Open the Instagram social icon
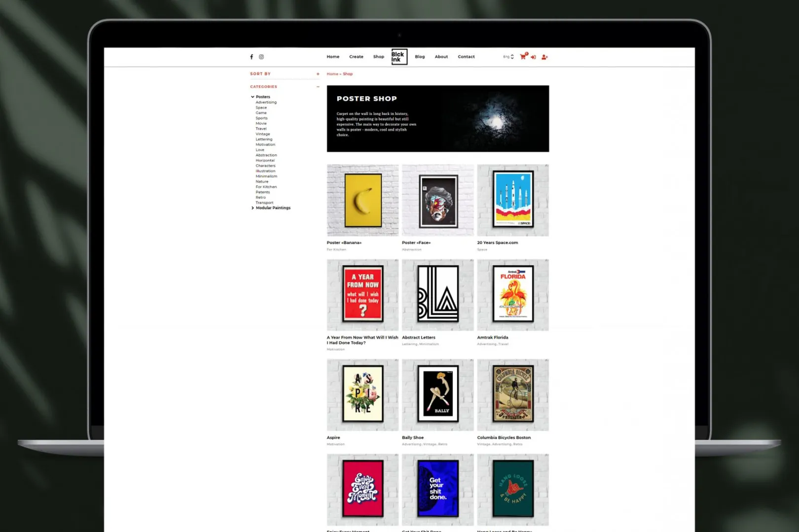Image resolution: width=799 pixels, height=532 pixels. coord(261,57)
